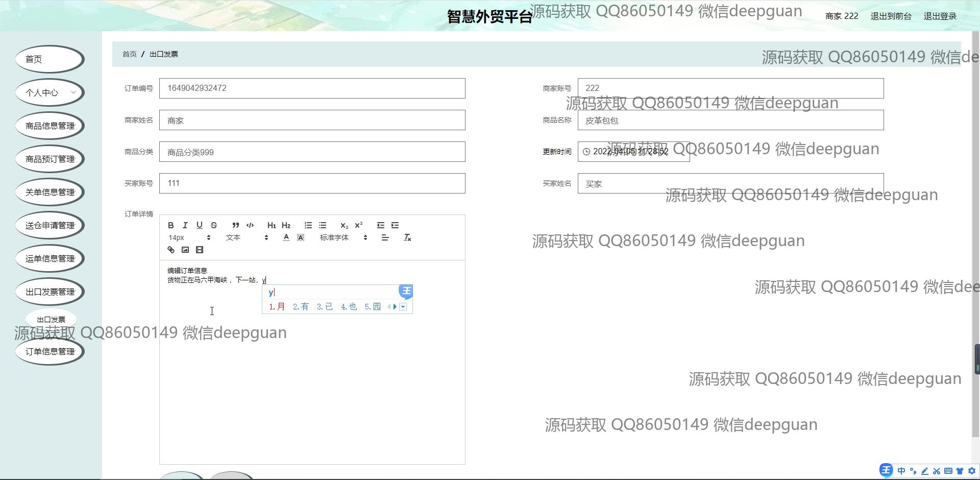Toggle Chinese/English input mode in IME bar
980x480 pixels.
(901, 471)
